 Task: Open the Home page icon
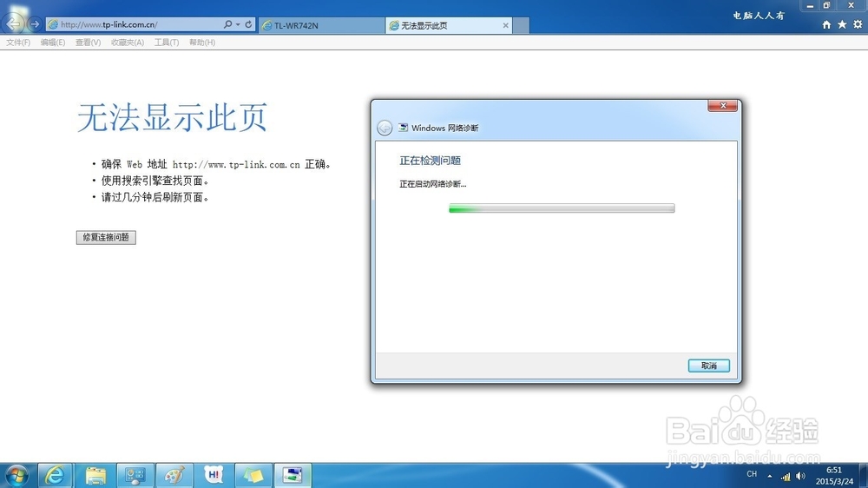[826, 24]
